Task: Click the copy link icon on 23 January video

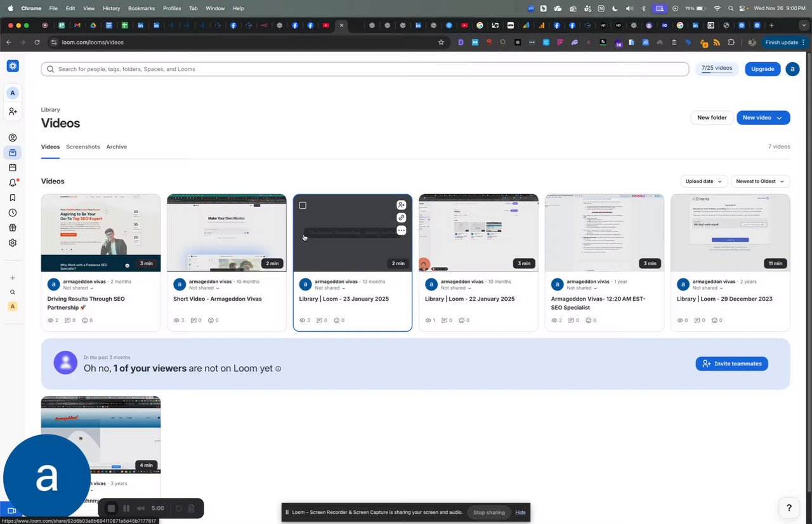Action: pos(402,218)
